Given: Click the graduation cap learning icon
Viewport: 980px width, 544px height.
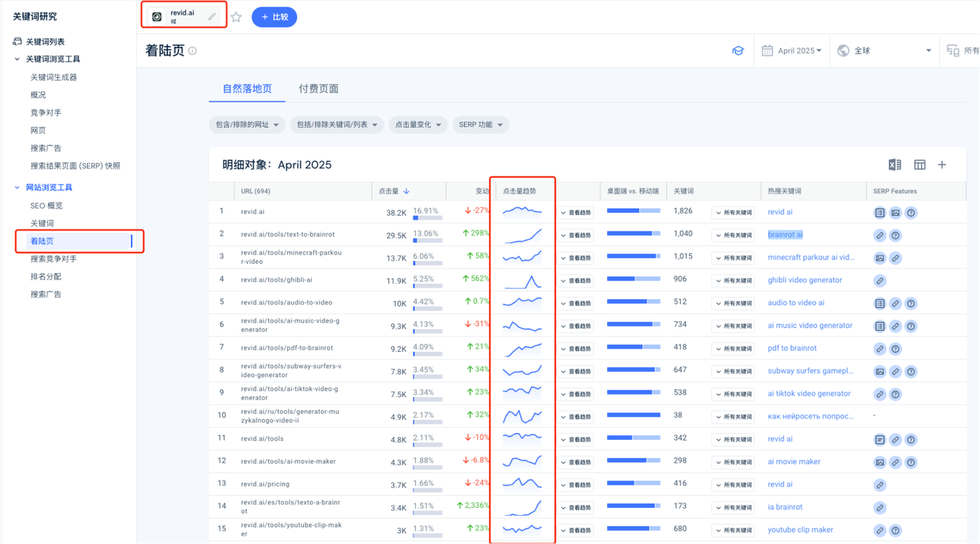Looking at the screenshot, I should coord(738,50).
